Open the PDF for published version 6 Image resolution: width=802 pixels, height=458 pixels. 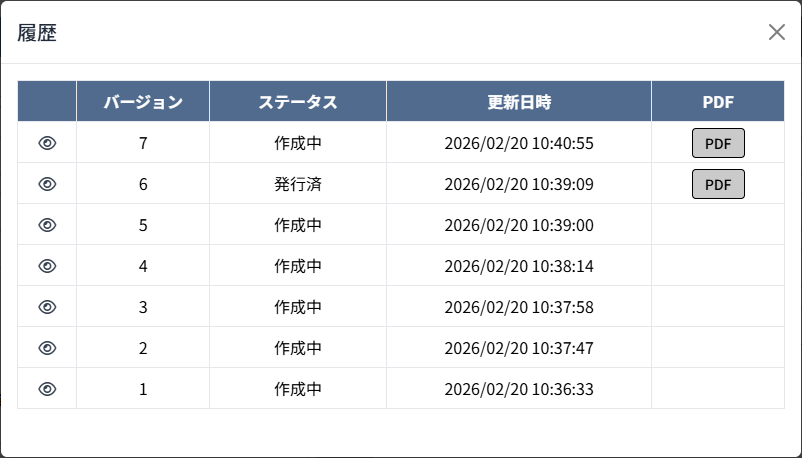point(718,184)
